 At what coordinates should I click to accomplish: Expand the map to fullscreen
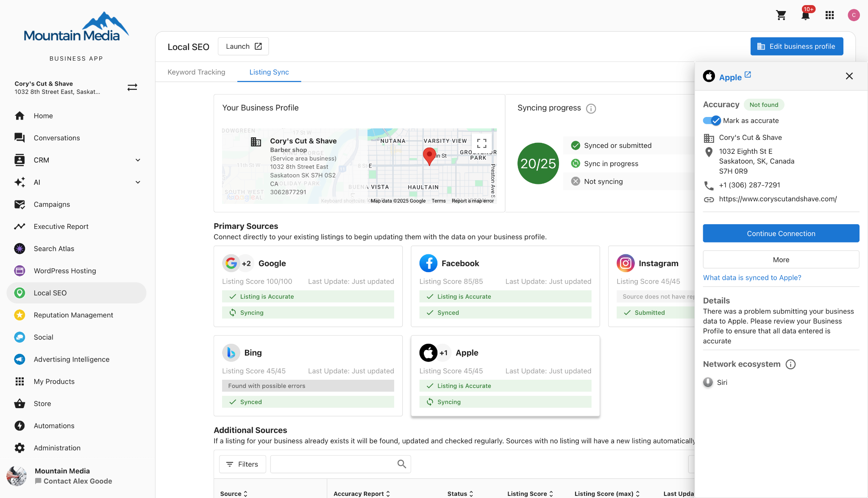[x=481, y=143]
